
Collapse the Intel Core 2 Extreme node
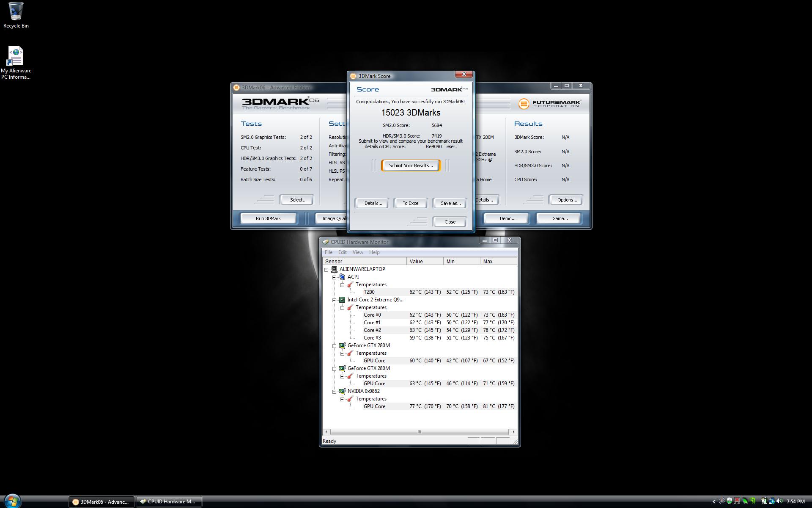[x=335, y=300]
